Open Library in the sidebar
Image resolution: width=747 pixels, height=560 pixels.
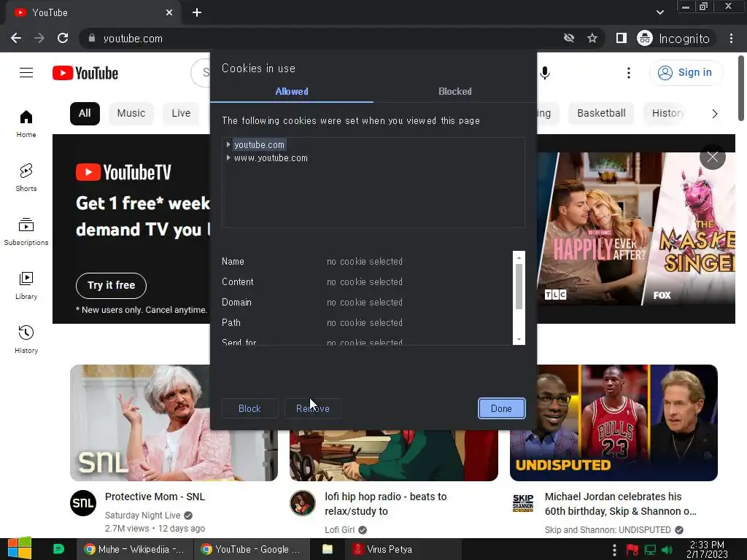26,286
